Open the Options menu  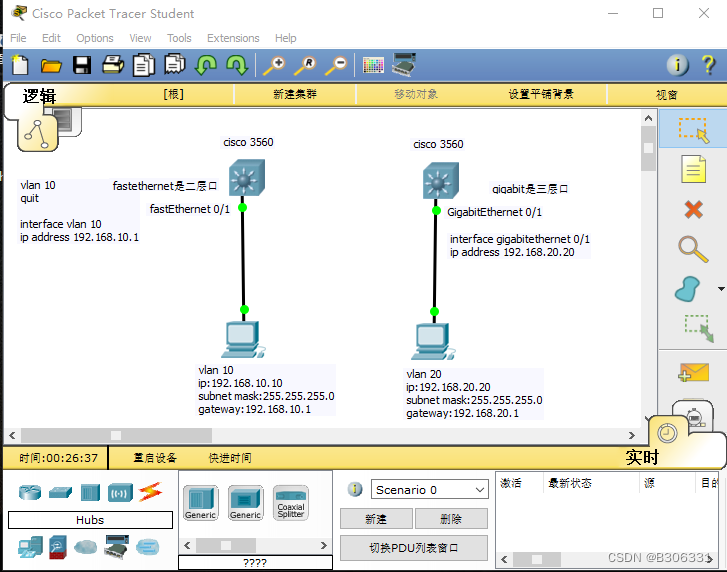click(95, 38)
